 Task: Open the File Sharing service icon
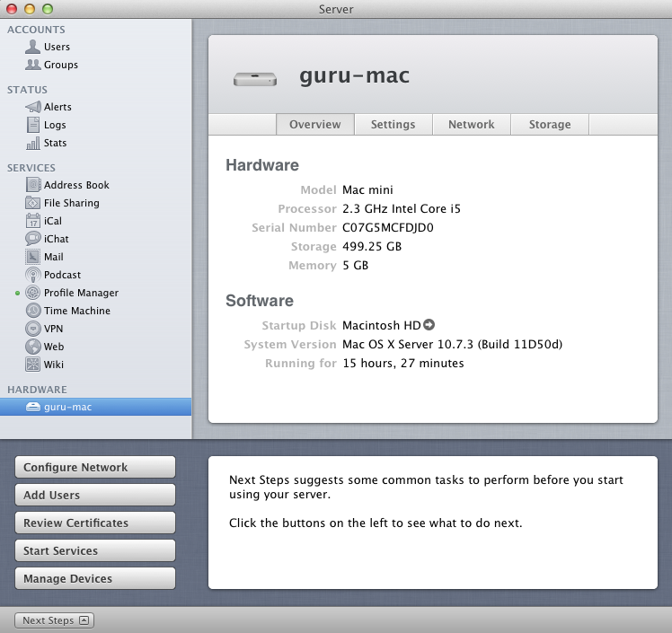click(33, 203)
